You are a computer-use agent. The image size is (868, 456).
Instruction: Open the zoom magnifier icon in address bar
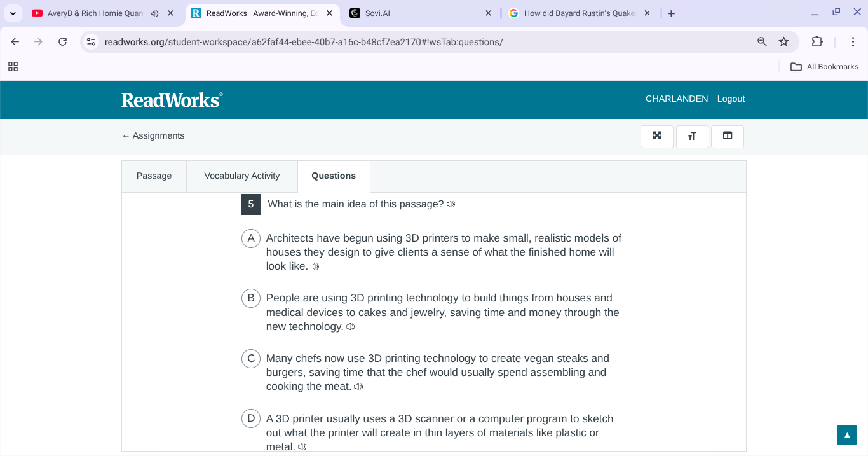point(762,42)
